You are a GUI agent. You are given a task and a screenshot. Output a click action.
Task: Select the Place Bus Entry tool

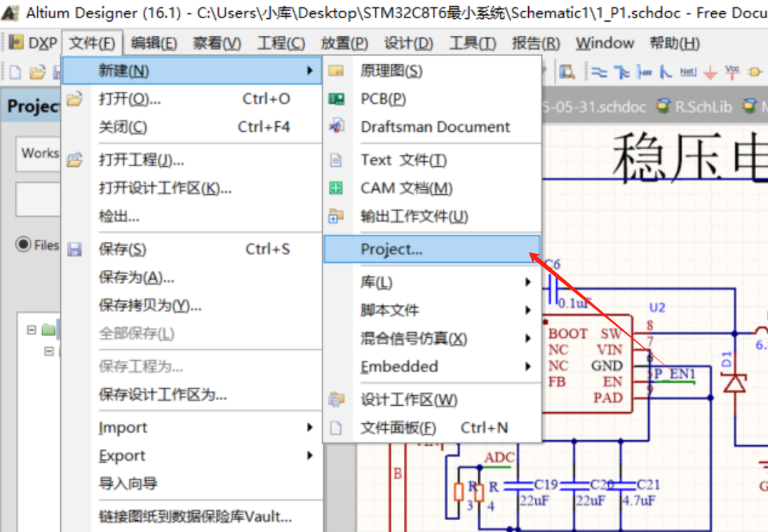665,72
